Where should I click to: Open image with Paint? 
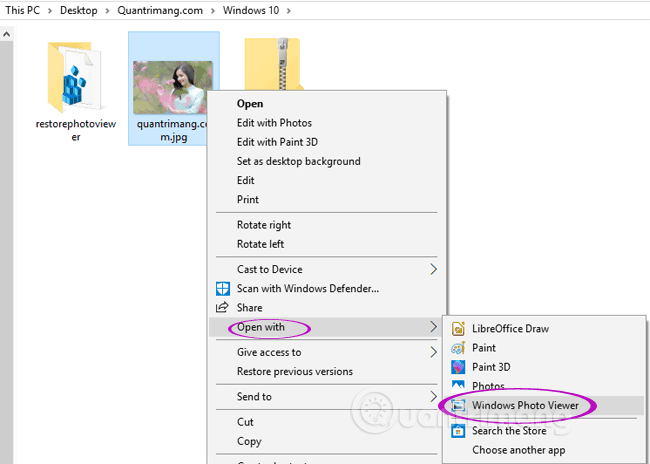click(x=544, y=347)
